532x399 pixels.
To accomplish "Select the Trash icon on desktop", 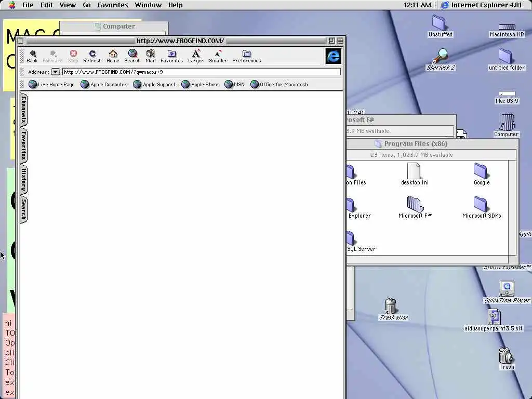I will 507,358.
